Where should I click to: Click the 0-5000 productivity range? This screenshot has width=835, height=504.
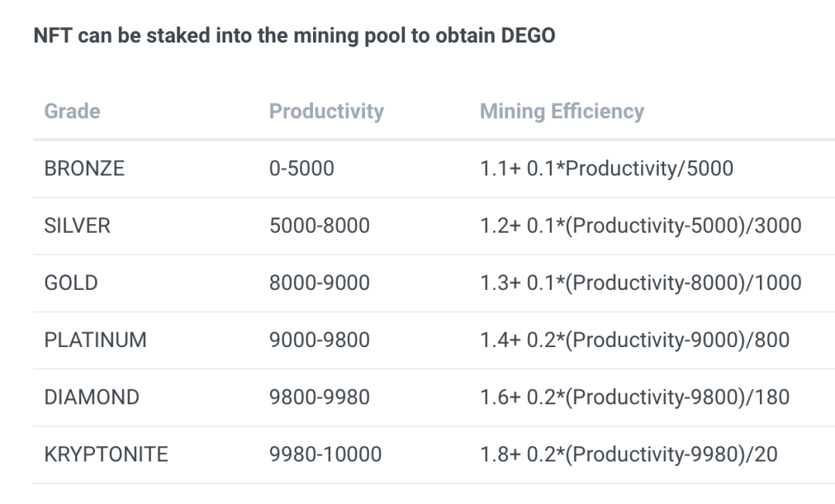[x=302, y=169]
